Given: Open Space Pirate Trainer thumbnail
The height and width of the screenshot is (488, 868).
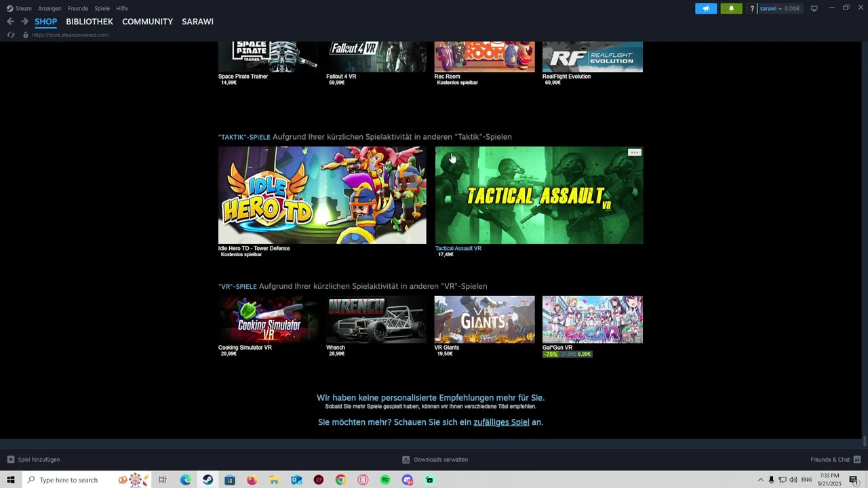Looking at the screenshot, I should pyautogui.click(x=269, y=56).
